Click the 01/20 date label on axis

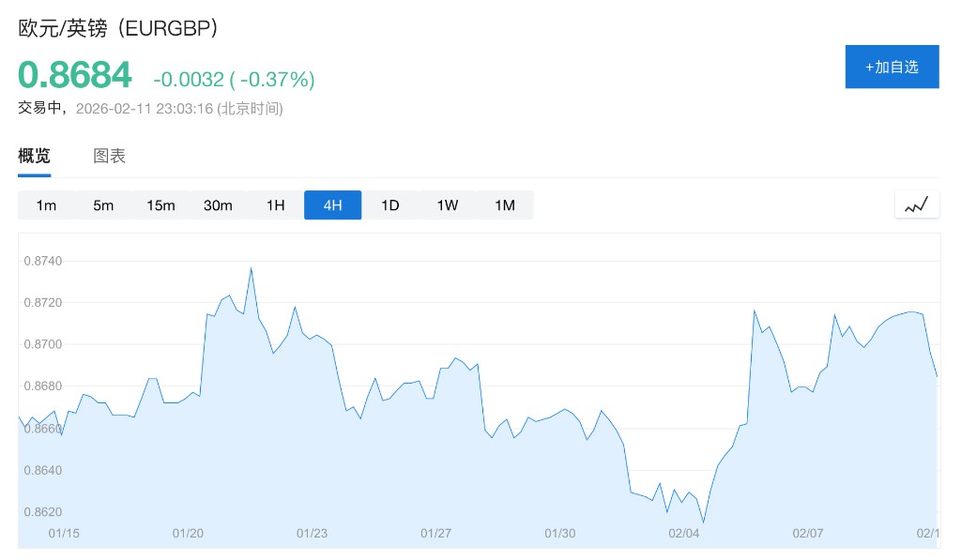tap(188, 533)
